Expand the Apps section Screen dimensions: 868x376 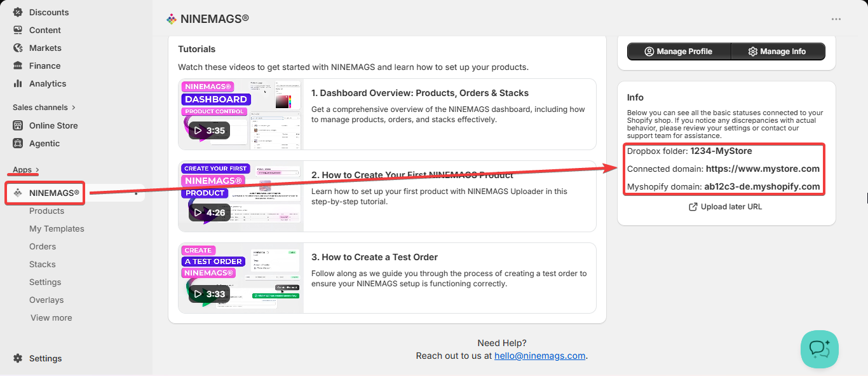tap(26, 170)
